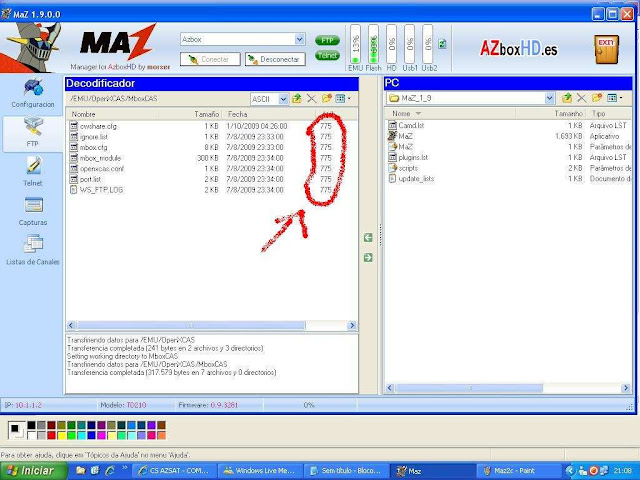Select mbox.cfg row in Decodificador
The width and height of the screenshot is (640, 480).
(202, 147)
